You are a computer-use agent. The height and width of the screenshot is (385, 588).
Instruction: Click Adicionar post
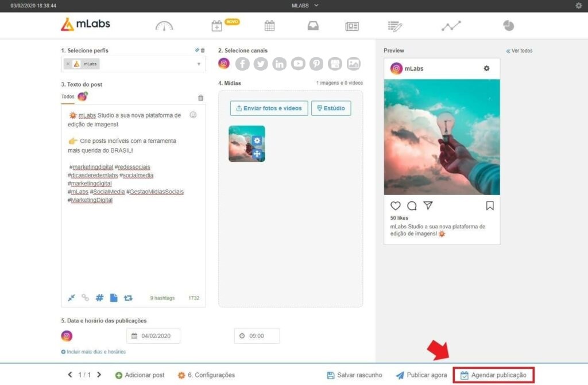pyautogui.click(x=140, y=375)
